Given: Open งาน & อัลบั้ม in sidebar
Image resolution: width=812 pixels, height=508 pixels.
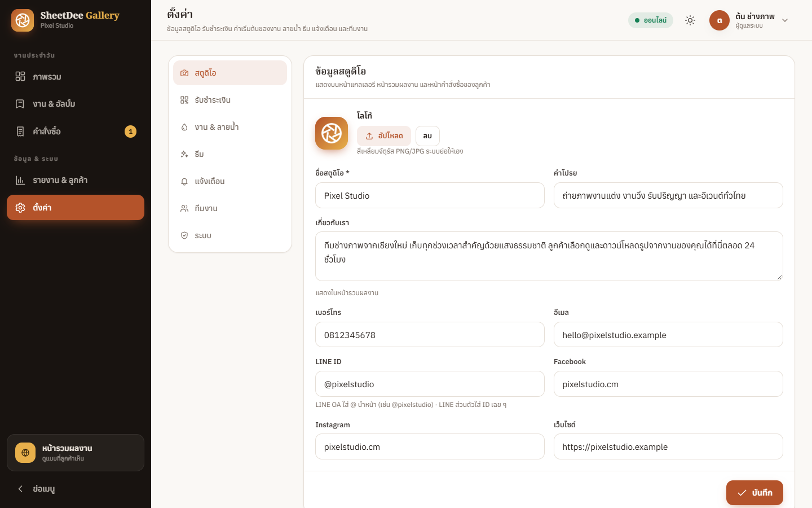Looking at the screenshot, I should pyautogui.click(x=76, y=104).
